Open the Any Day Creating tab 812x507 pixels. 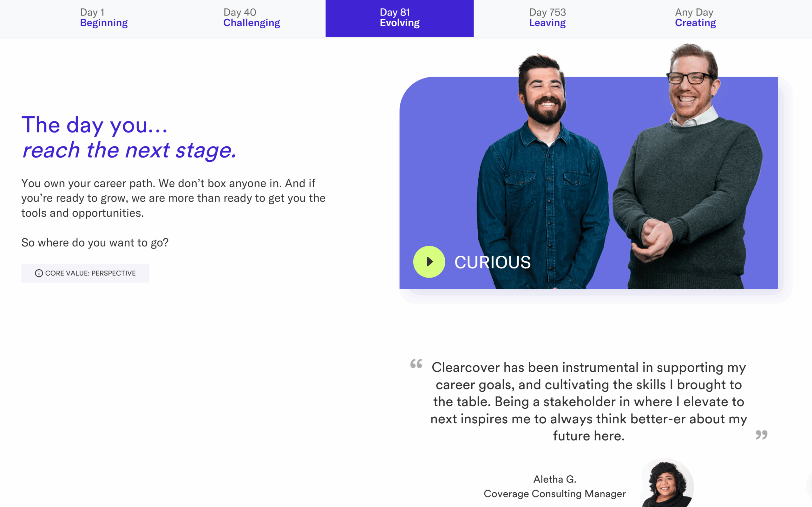696,18
